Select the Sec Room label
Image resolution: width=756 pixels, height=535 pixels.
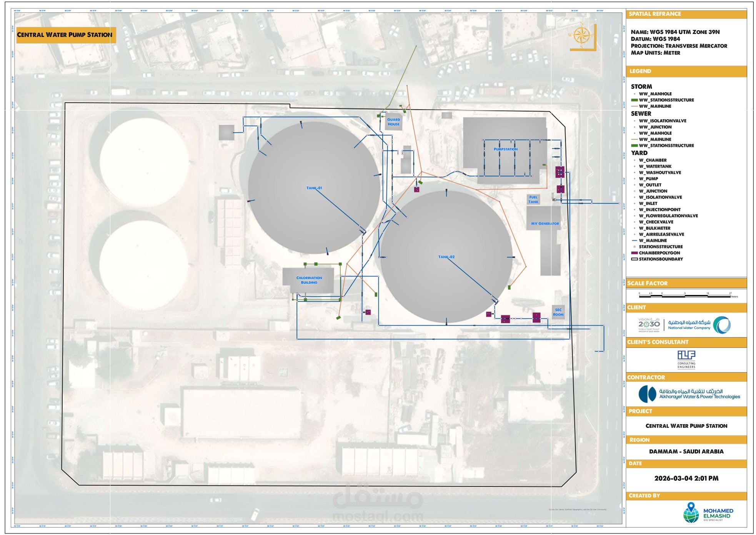click(558, 312)
